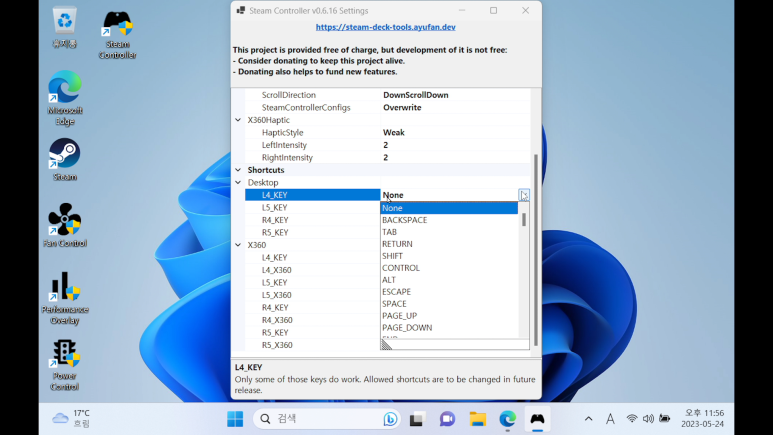Maximize the Steam Controller settings window
The height and width of the screenshot is (435, 773).
(493, 10)
